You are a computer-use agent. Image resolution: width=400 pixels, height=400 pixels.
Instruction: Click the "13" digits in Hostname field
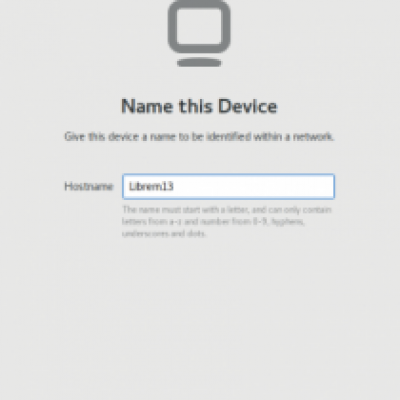168,186
